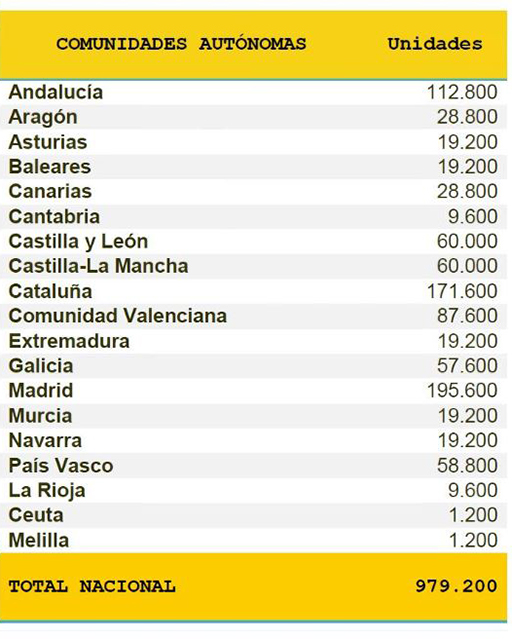Click the COMUNIDADES AUTÓNOMAS column header
The height and width of the screenshot is (639, 512).
181,44
